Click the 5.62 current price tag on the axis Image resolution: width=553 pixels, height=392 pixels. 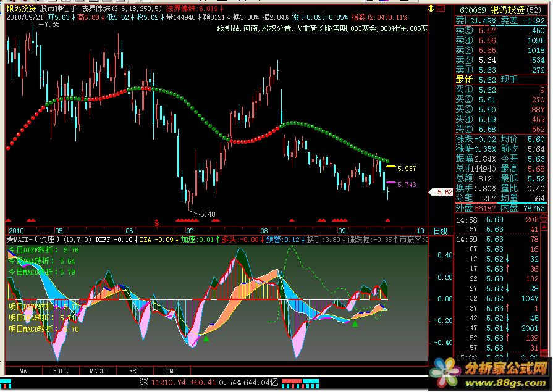[x=441, y=192]
